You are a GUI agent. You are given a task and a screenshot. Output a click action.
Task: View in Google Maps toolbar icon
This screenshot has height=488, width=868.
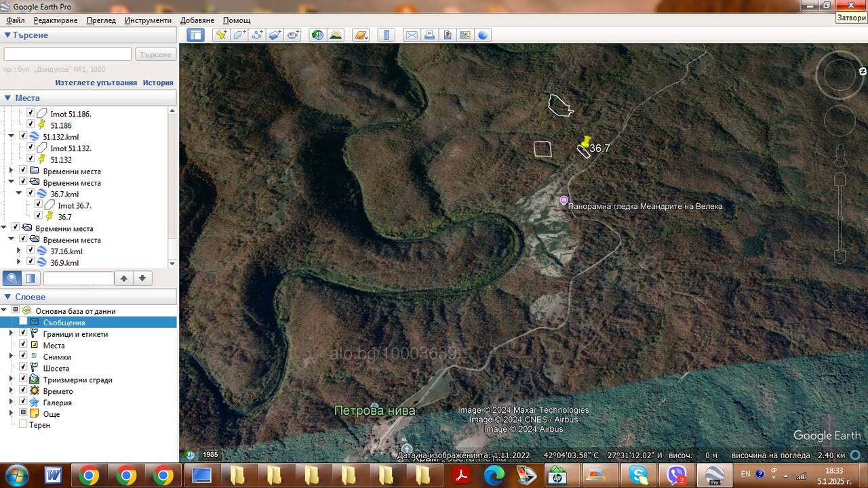coord(465,35)
